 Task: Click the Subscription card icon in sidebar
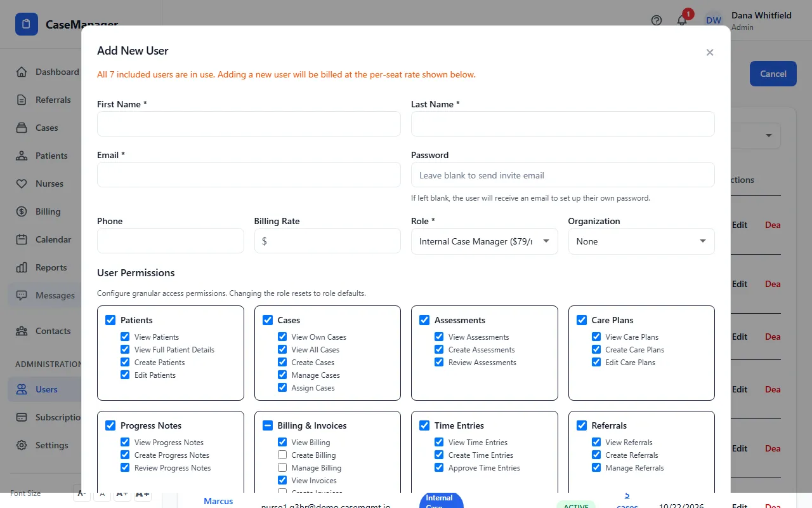[x=22, y=417]
